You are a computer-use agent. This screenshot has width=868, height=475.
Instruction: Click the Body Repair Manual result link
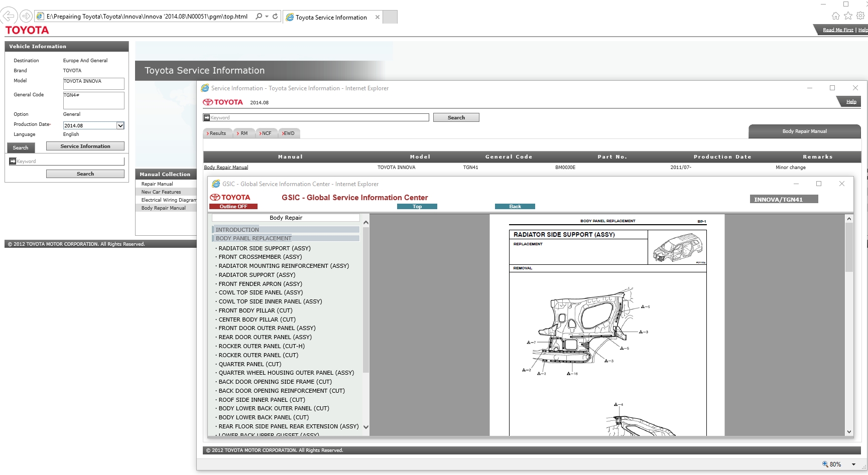[226, 168]
